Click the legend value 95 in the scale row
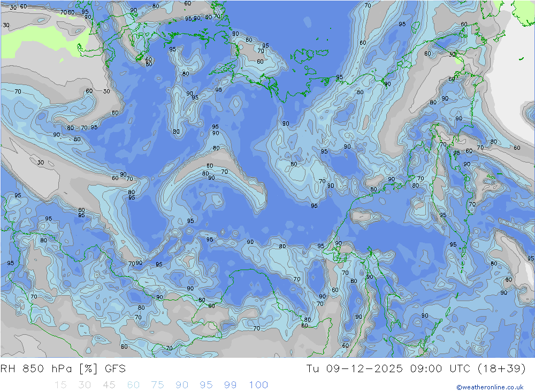The width and height of the screenshot is (535, 392). click(206, 385)
